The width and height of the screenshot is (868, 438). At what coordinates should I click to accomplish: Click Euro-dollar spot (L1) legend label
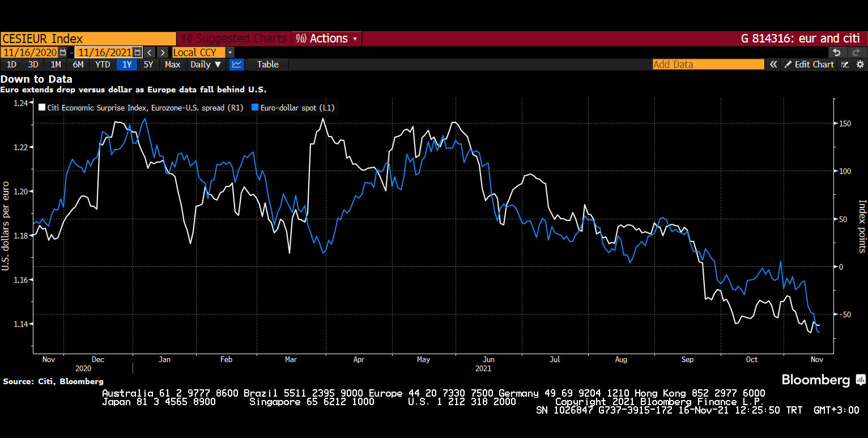click(x=297, y=108)
